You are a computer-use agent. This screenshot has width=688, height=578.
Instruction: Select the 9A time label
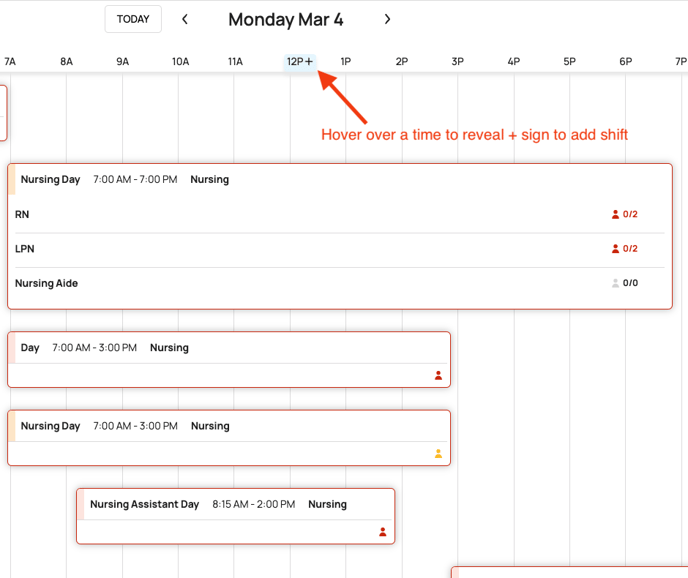(122, 61)
